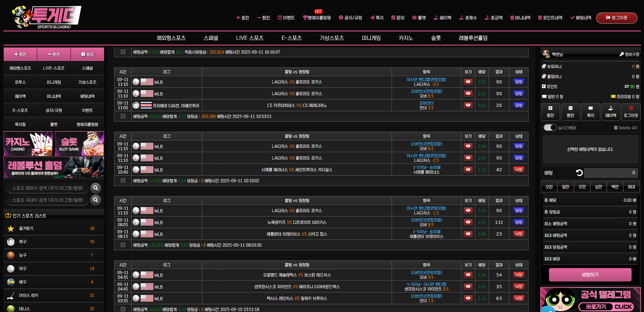View details eye icon for 시애틀 매리너스 match
This screenshot has width=644, height=312.
coord(468,170)
